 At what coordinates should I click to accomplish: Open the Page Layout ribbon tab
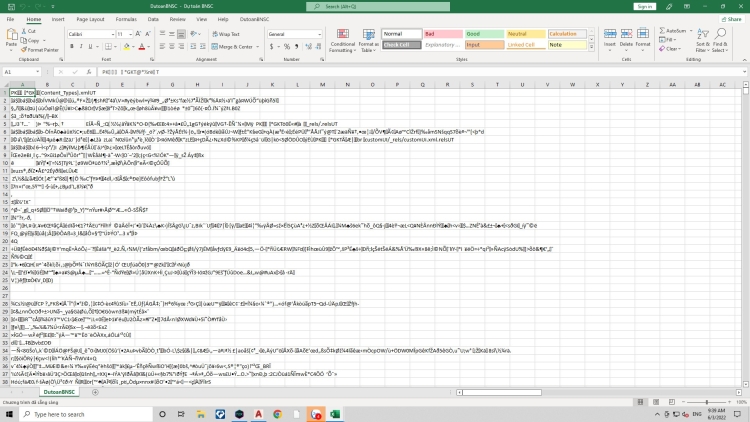(90, 18)
